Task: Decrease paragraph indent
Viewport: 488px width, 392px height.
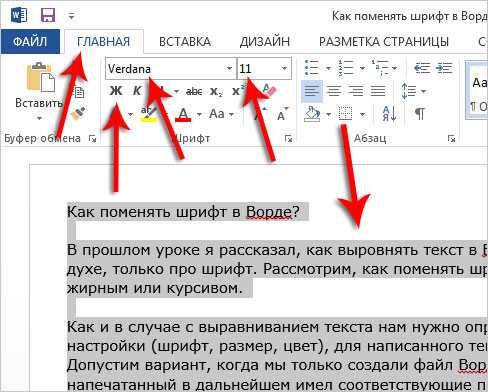Action: (x=422, y=68)
